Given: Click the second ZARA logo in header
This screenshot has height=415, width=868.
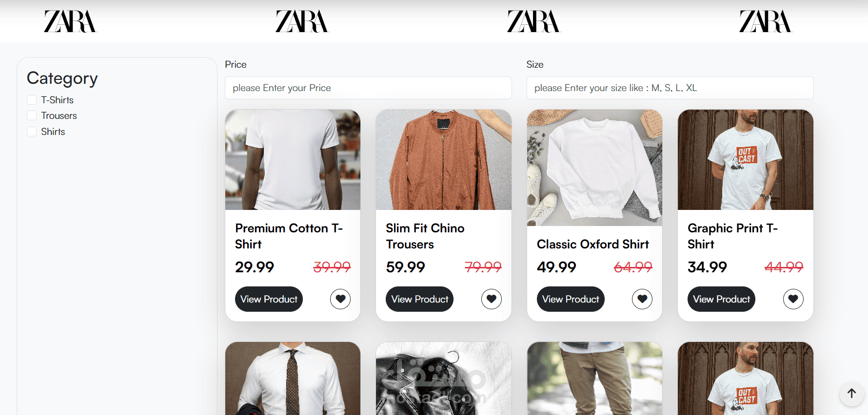Looking at the screenshot, I should point(302,21).
